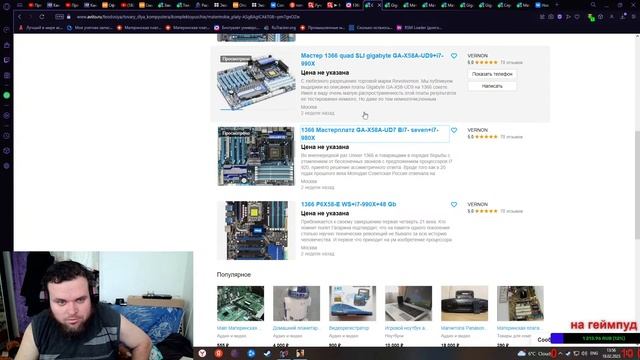Open VERNON seller profile on the P6X58-E listing

click(478, 204)
